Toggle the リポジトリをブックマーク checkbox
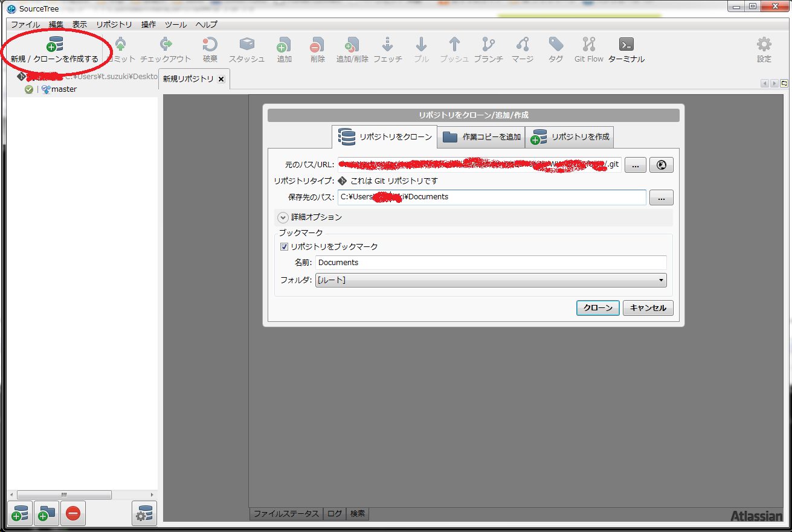This screenshot has width=792, height=532. click(284, 246)
